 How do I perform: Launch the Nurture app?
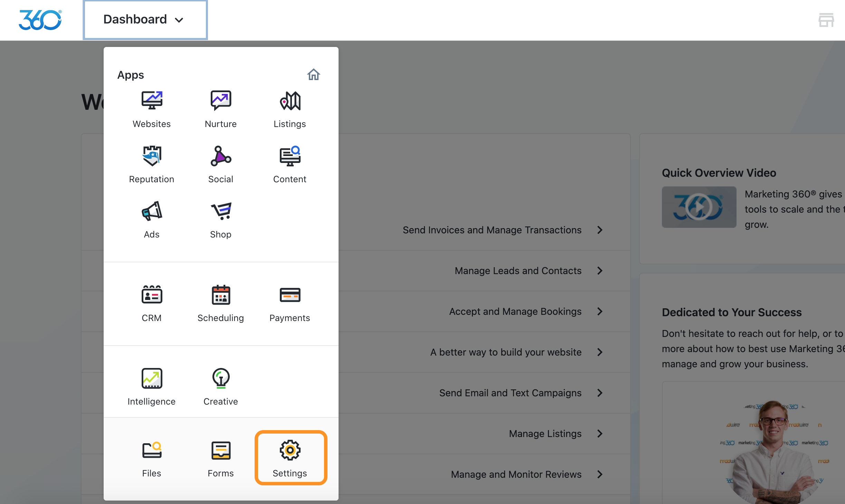221,101
